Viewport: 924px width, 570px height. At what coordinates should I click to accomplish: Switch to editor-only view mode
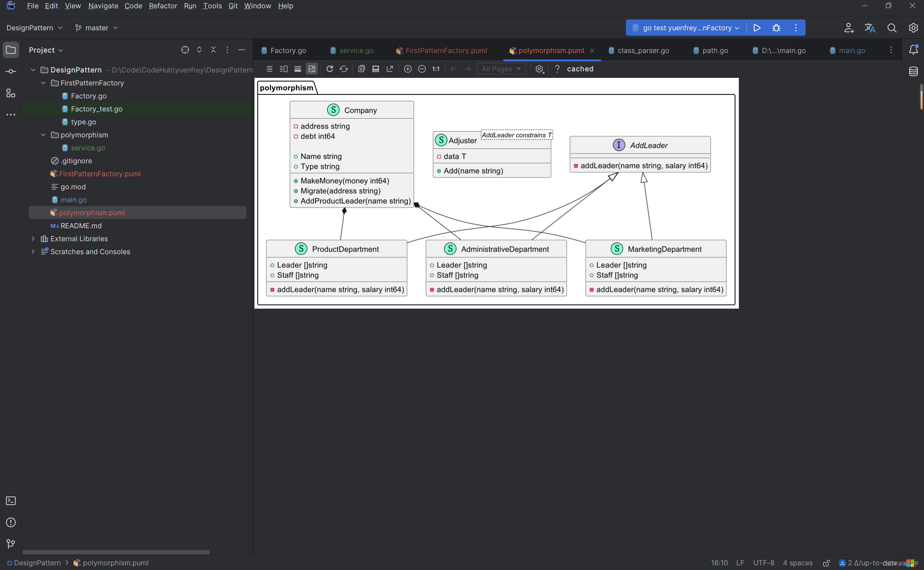click(269, 69)
